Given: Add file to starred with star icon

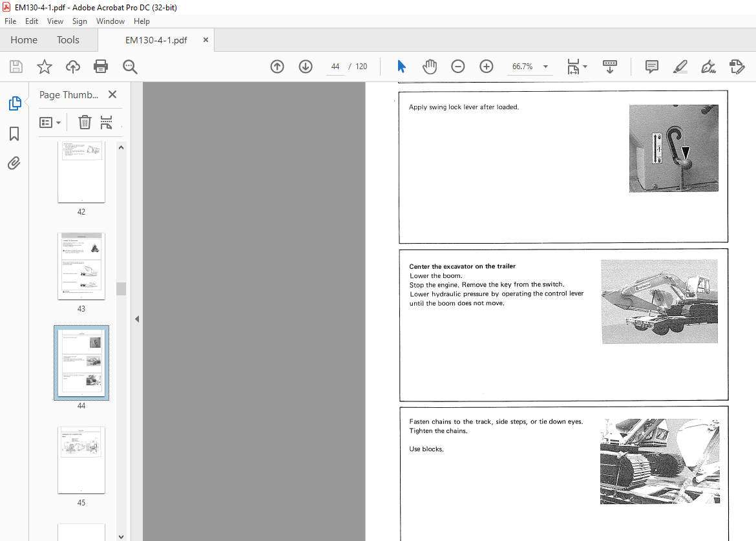Looking at the screenshot, I should [45, 67].
